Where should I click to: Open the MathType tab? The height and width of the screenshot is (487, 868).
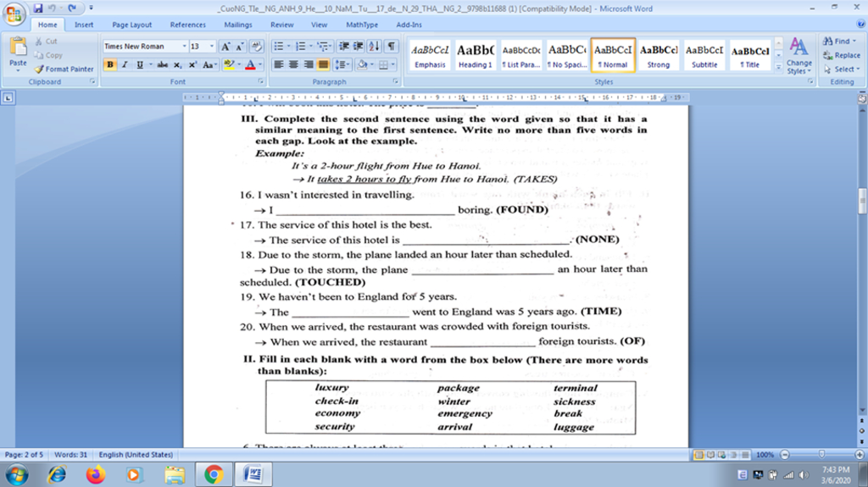362,25
